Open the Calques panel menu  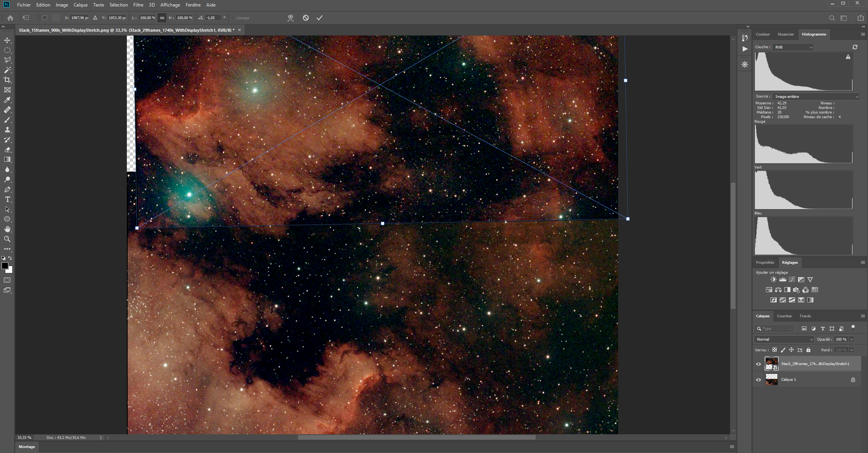[x=863, y=316]
